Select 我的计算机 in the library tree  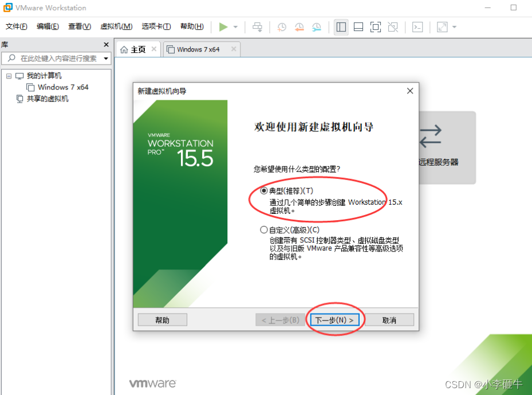tap(44, 76)
